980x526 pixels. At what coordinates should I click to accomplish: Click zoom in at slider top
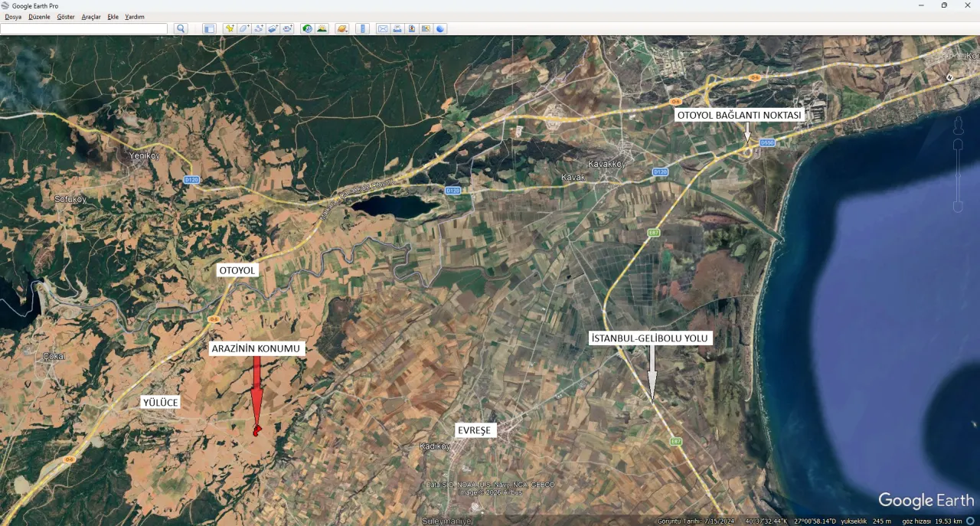[x=957, y=144]
